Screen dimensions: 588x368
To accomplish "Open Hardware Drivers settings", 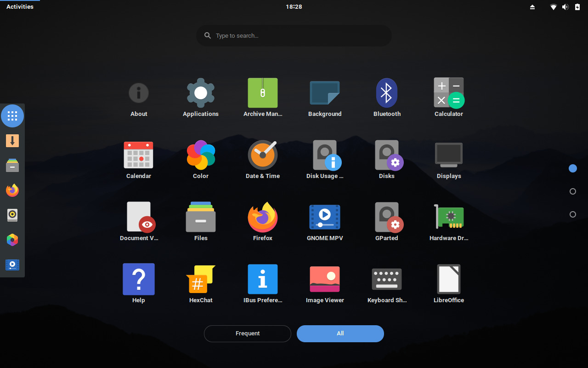I will point(449,217).
